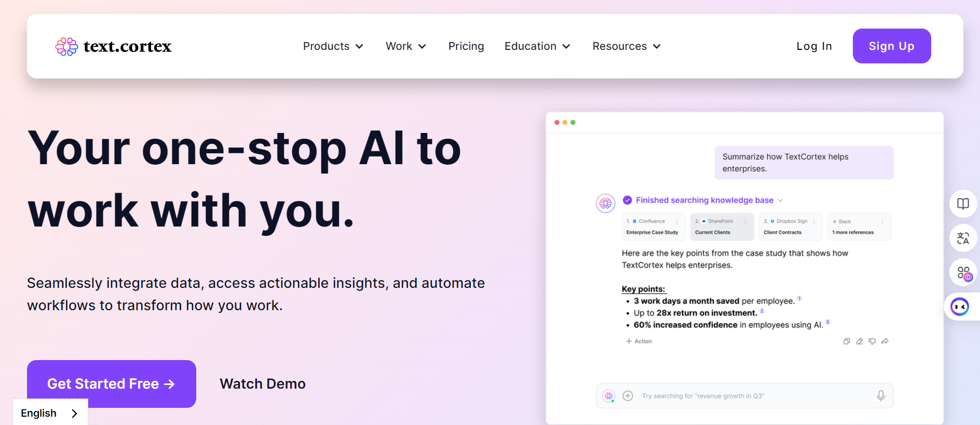Open the three-dot menu on the Dropbox Sign card

tap(814, 221)
